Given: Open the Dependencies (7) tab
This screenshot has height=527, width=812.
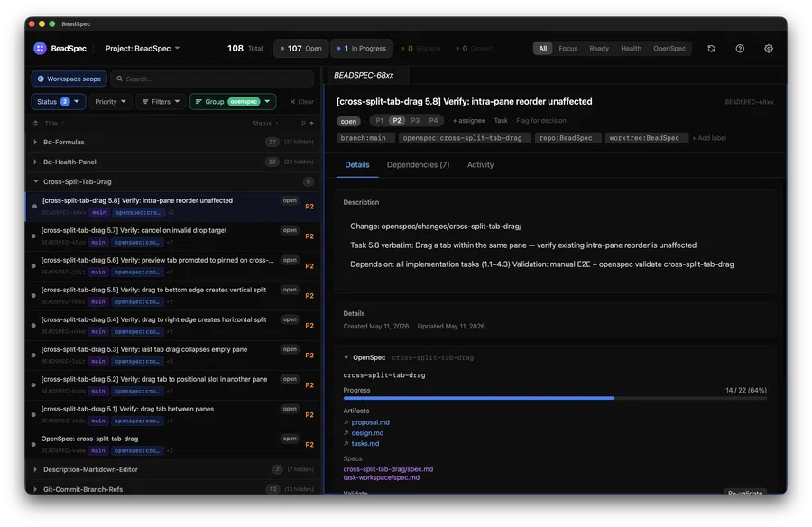Looking at the screenshot, I should tap(418, 165).
